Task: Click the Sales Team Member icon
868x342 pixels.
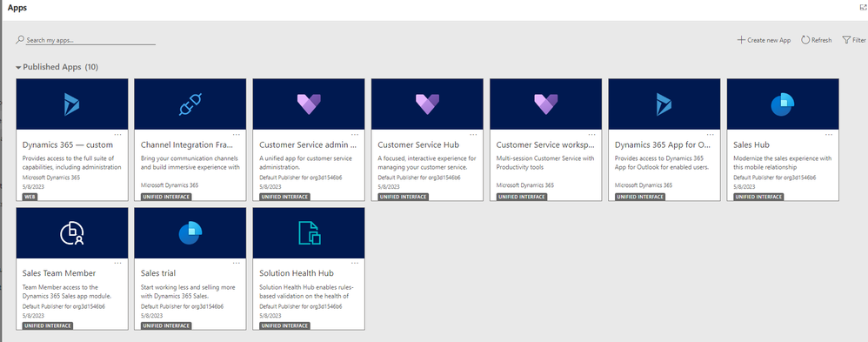Action: [x=71, y=233]
